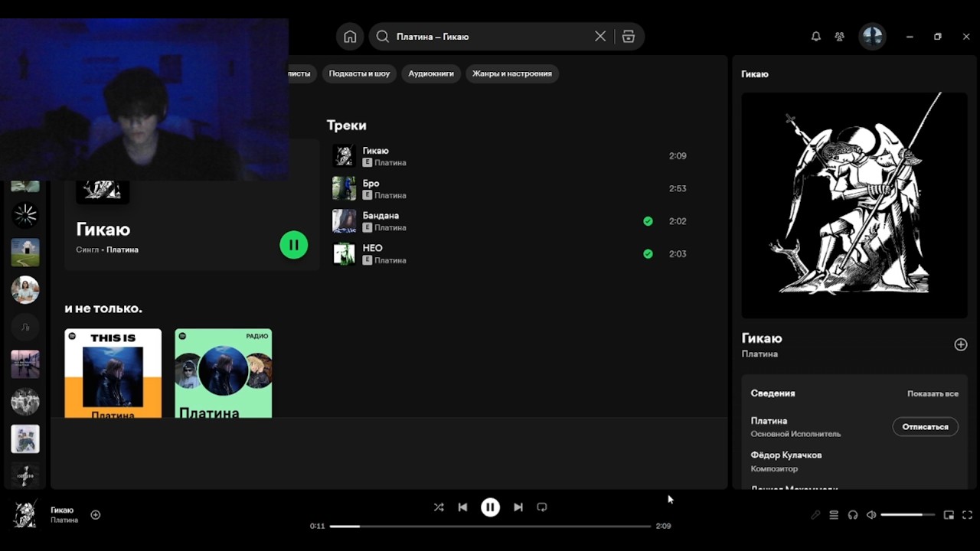
Task: Go to the Spotify Home screen
Action: coord(350,37)
